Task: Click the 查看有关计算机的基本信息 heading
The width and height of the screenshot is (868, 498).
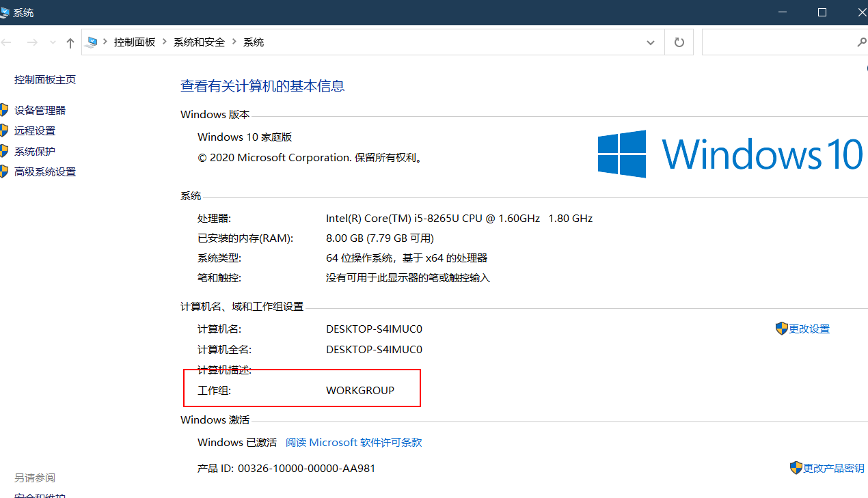Action: pos(262,86)
